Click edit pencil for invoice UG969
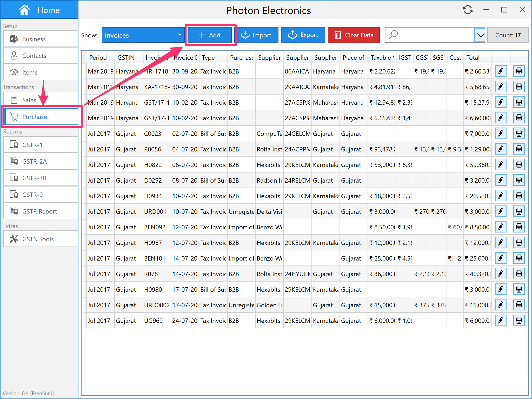 coord(501,321)
